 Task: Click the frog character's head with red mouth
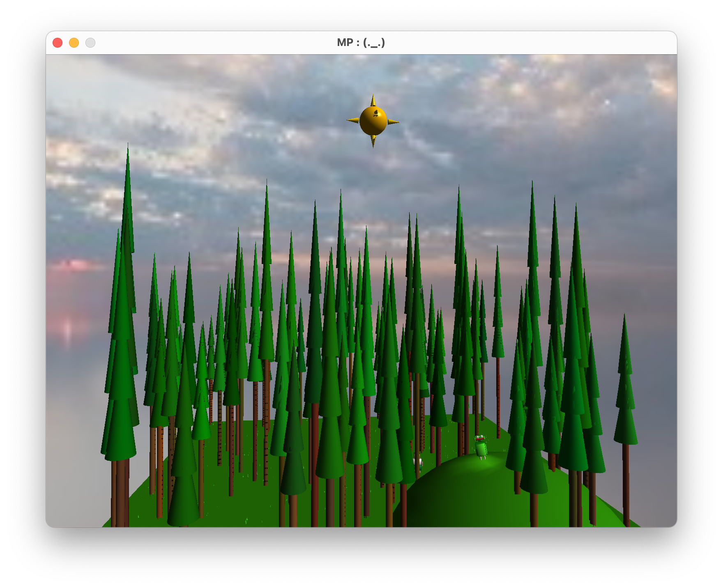[x=479, y=439]
